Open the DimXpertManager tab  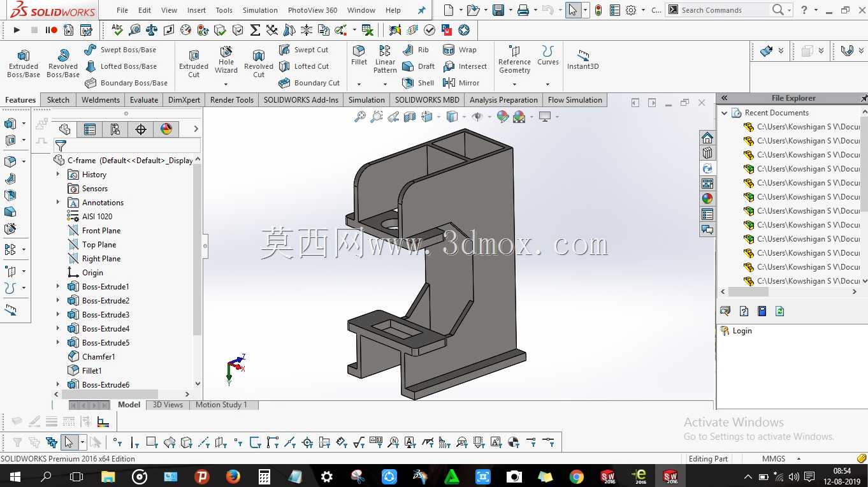[141, 129]
